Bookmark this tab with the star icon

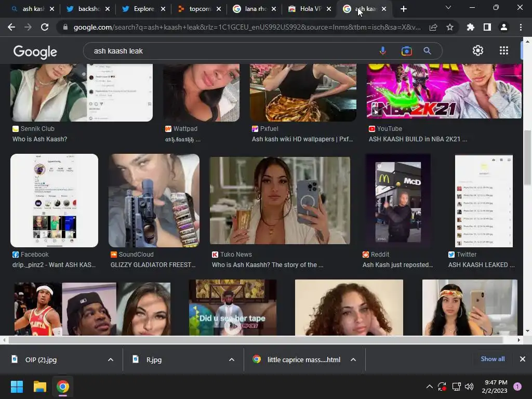pos(450,27)
